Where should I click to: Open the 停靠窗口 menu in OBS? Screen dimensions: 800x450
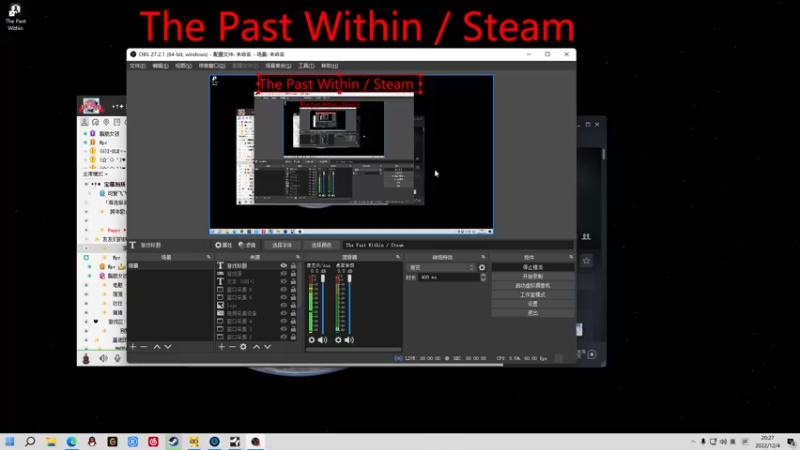pyautogui.click(x=212, y=66)
